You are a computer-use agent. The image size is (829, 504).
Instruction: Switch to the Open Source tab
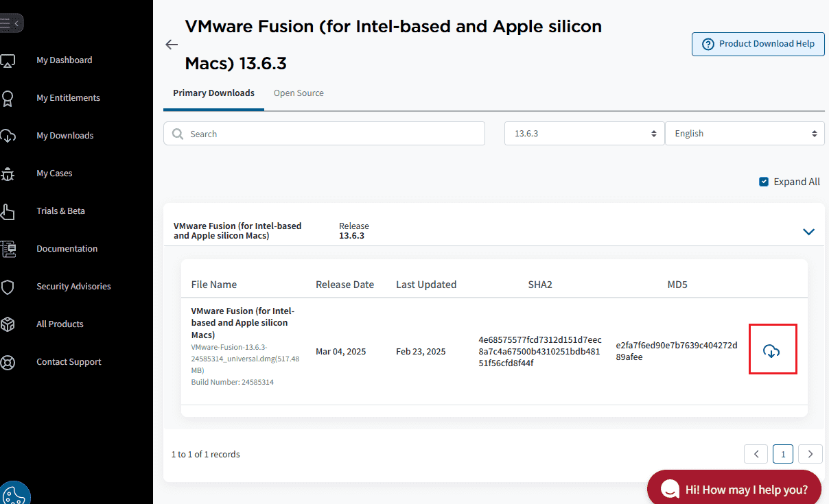pos(299,93)
